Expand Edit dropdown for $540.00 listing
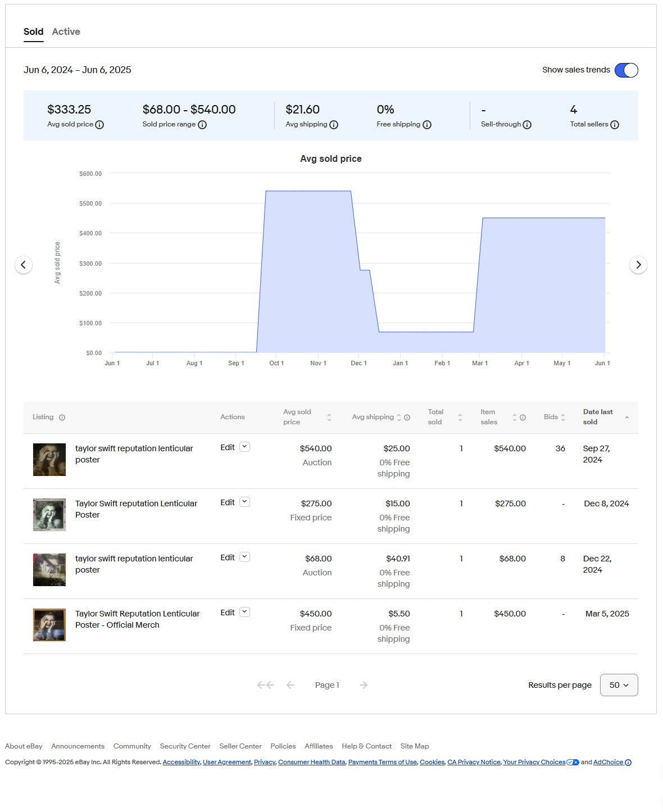Viewport: 663px width, 812px height. (x=244, y=447)
